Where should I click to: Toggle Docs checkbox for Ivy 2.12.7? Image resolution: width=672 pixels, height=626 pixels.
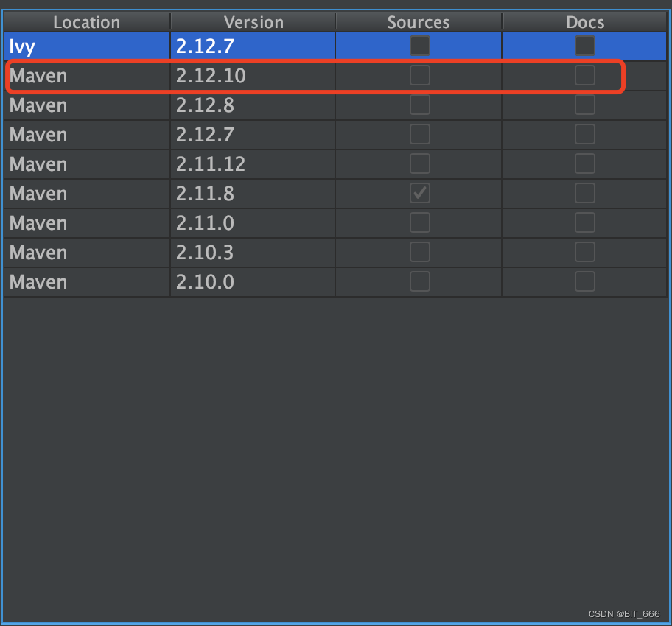pyautogui.click(x=584, y=46)
